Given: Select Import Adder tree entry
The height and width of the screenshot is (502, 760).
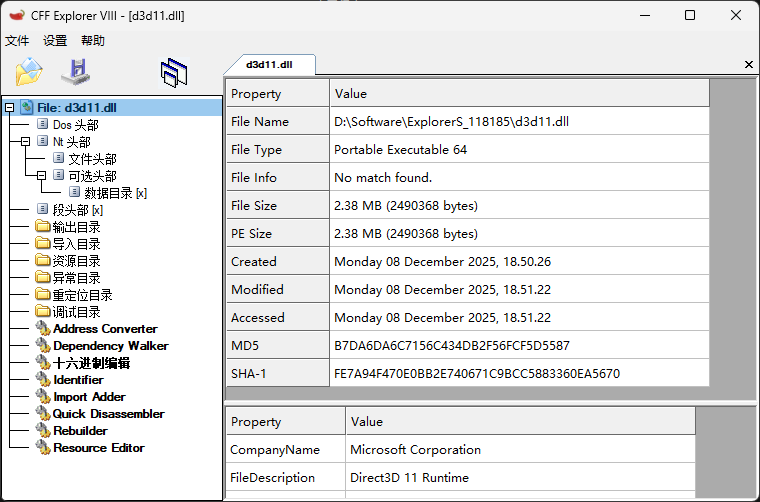Looking at the screenshot, I should coord(89,396).
